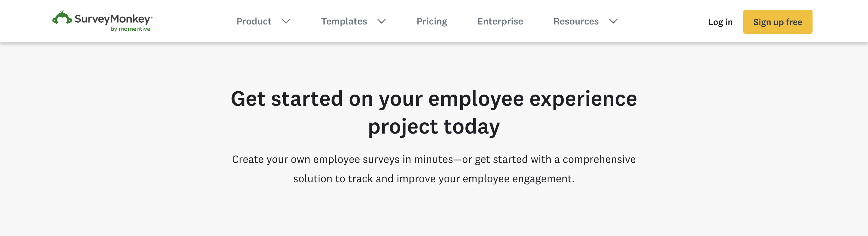
Task: Open the Templates menu
Action: [344, 21]
